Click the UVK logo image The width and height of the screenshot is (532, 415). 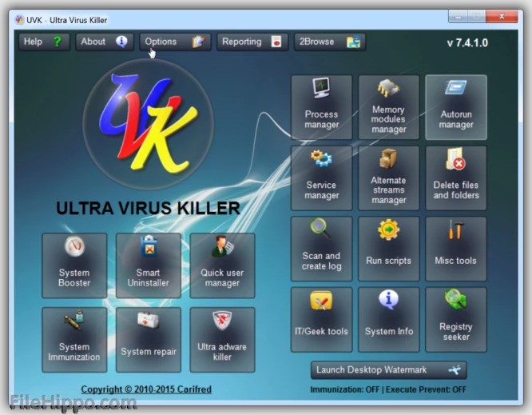tap(149, 124)
